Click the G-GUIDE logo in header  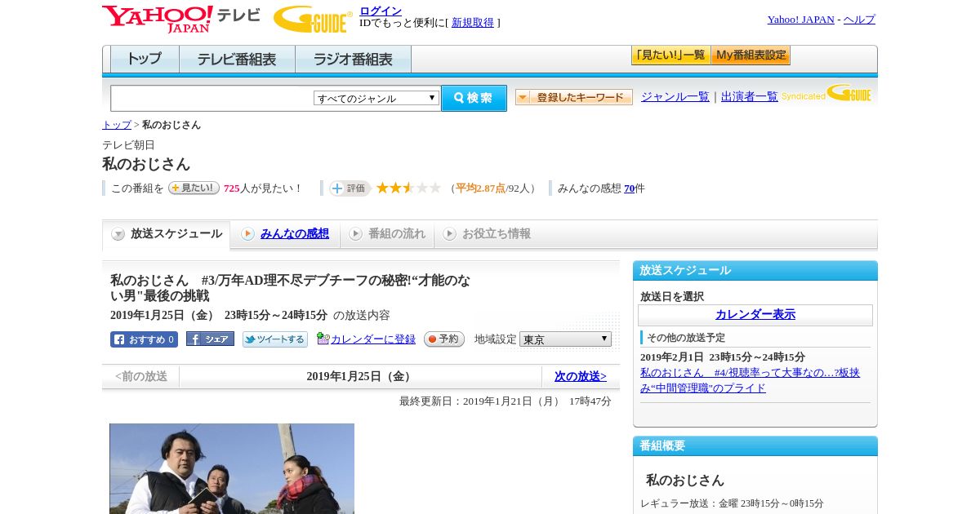click(312, 19)
